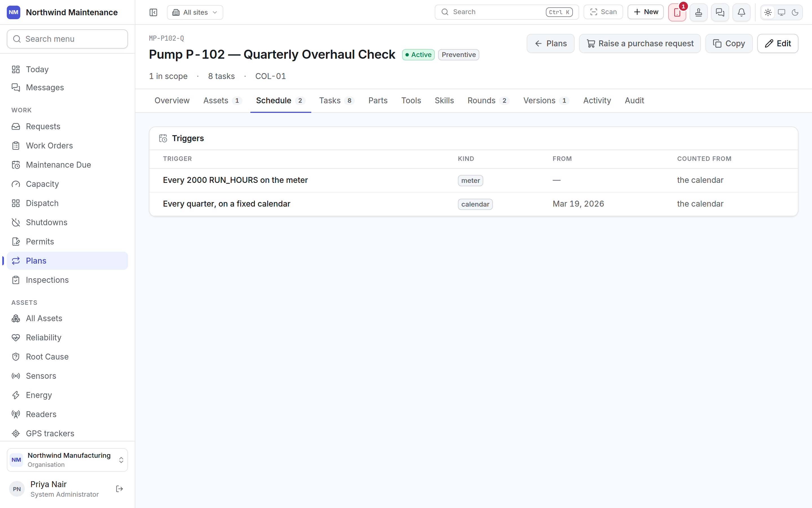
Task: Go to Requests in sidebar
Action: point(67,126)
